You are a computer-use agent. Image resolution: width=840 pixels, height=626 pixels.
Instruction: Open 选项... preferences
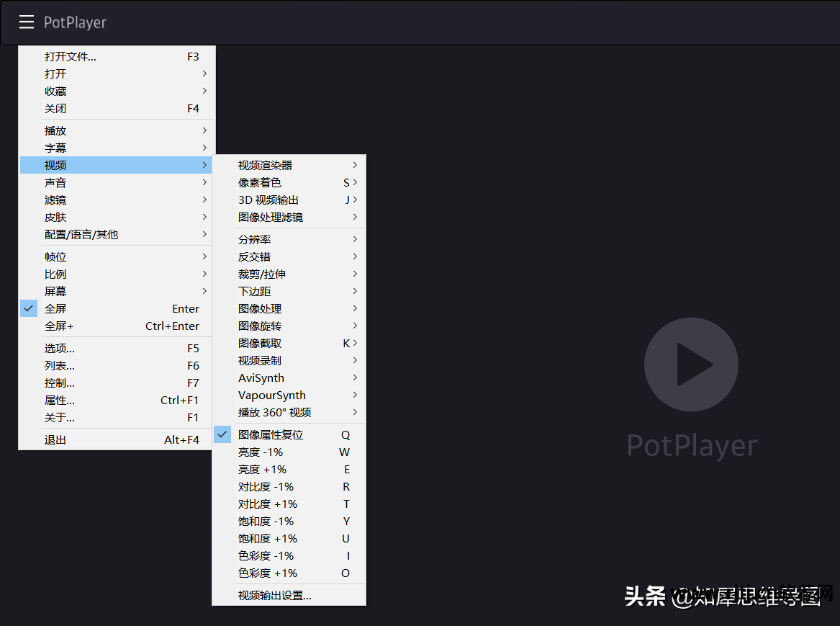pyautogui.click(x=117, y=349)
